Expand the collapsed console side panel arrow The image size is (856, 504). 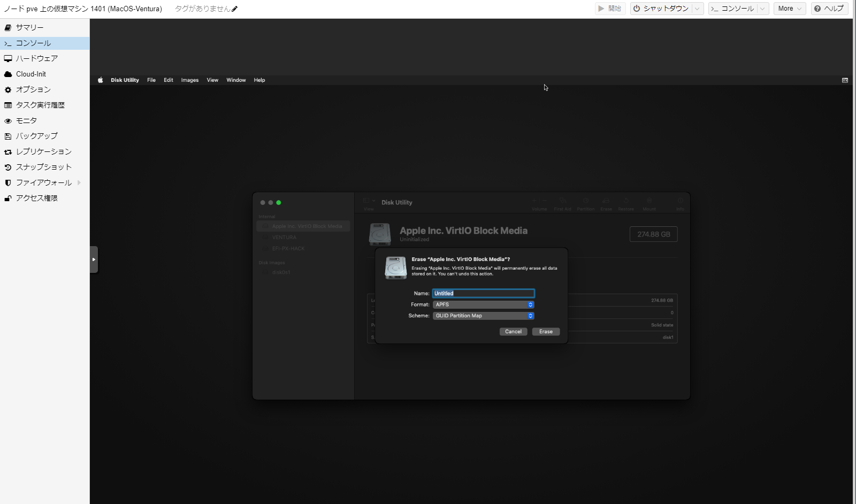click(x=94, y=259)
